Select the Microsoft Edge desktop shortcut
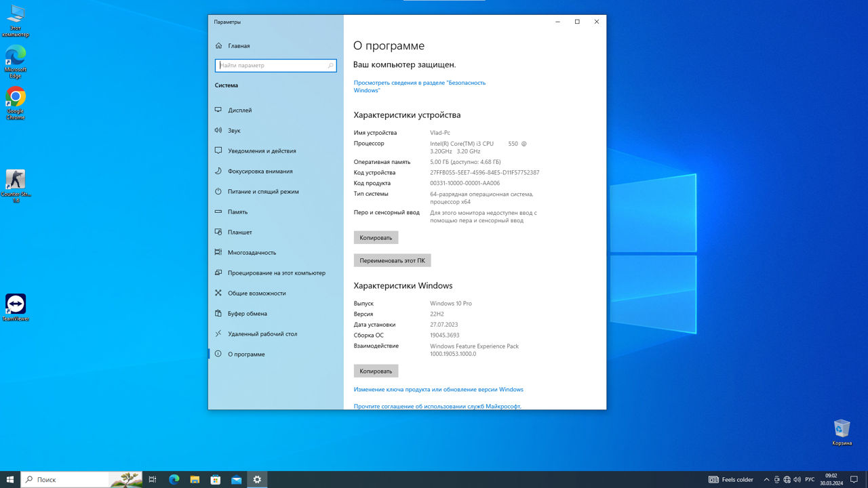Screen dimensions: 868x488 pos(16,62)
